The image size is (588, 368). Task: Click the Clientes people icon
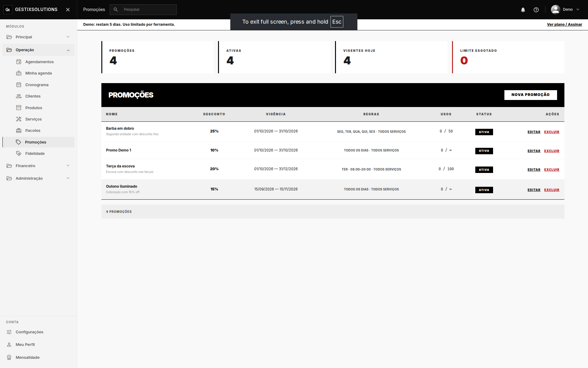pos(19,96)
